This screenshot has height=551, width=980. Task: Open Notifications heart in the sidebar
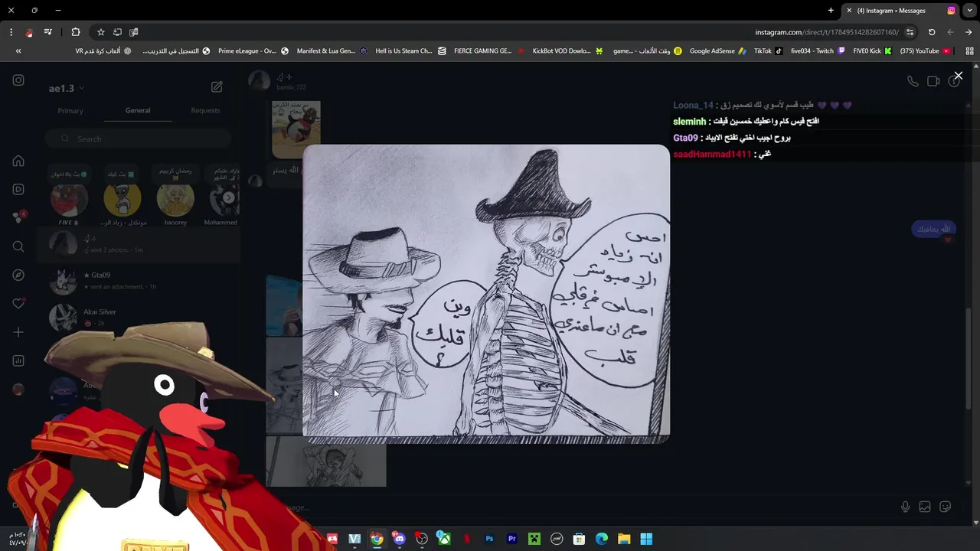[18, 303]
